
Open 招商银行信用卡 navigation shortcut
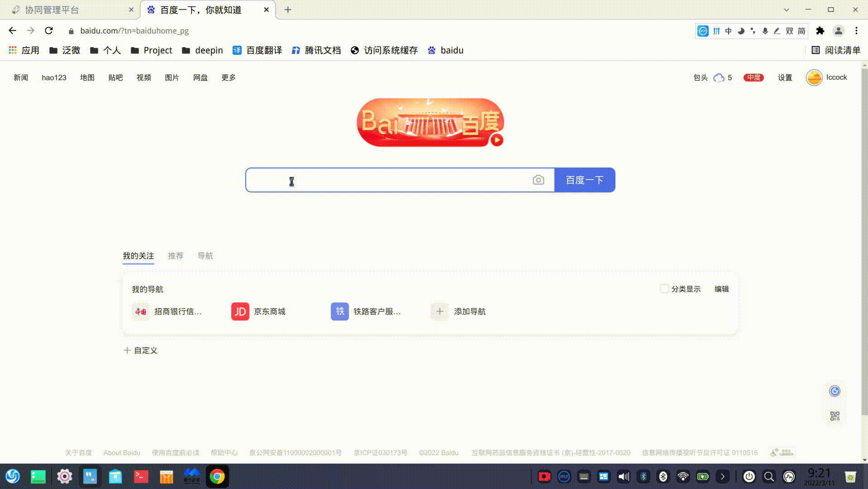[141, 312]
